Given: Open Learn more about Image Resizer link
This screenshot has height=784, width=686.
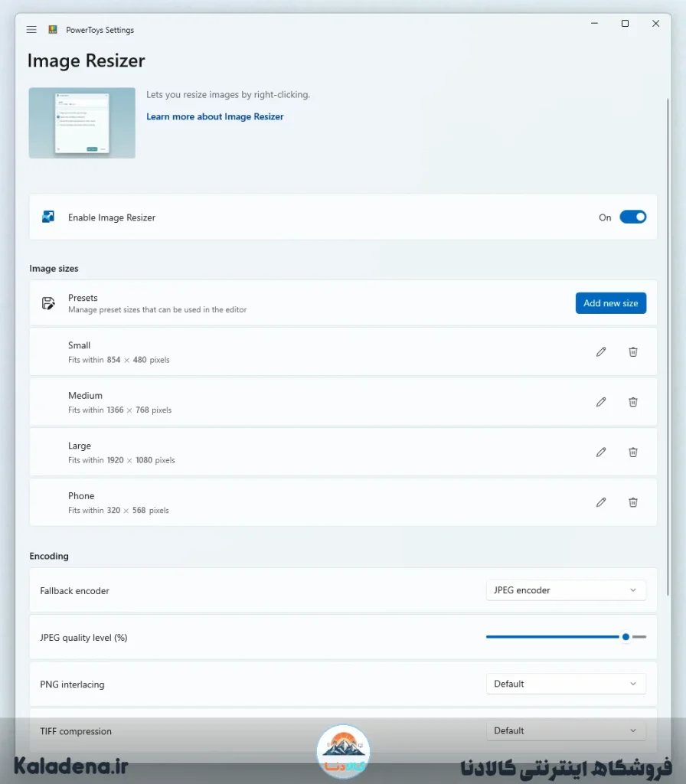Looking at the screenshot, I should point(214,116).
